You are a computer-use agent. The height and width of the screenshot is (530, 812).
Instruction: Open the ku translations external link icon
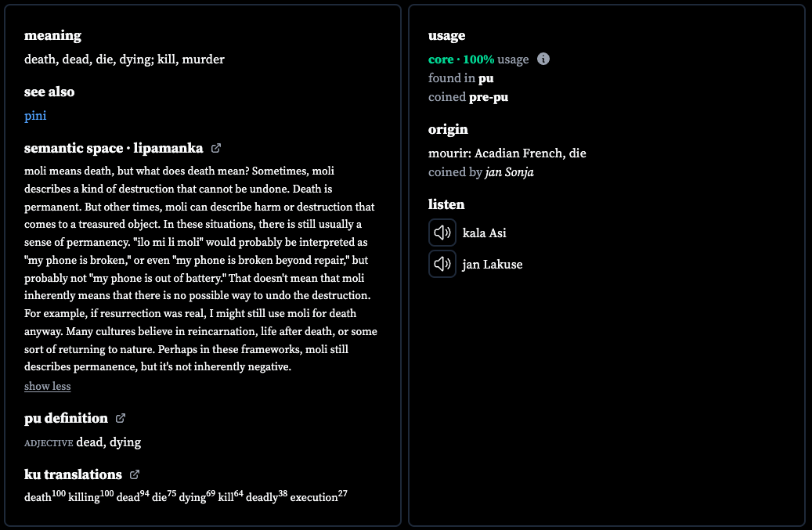coord(135,474)
